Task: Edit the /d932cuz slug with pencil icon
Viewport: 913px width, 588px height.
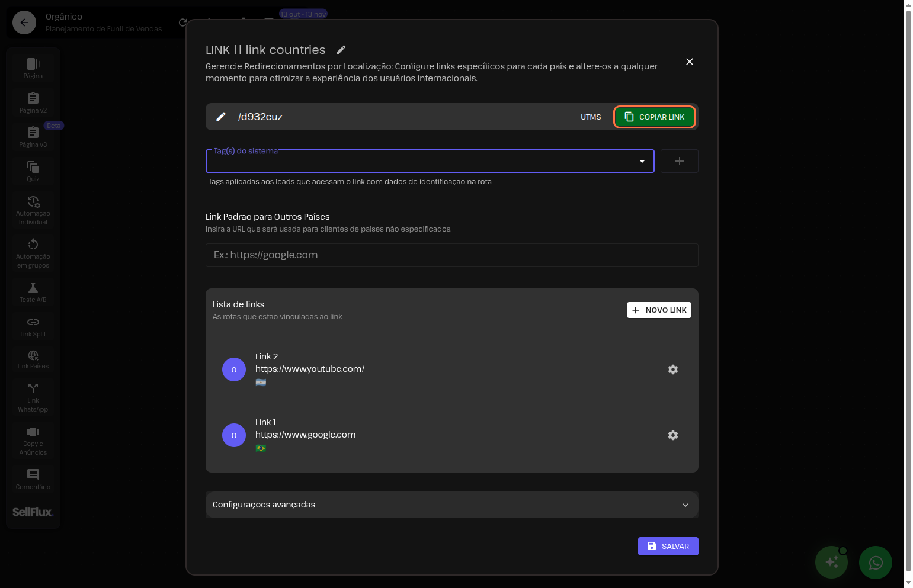Action: [x=221, y=117]
